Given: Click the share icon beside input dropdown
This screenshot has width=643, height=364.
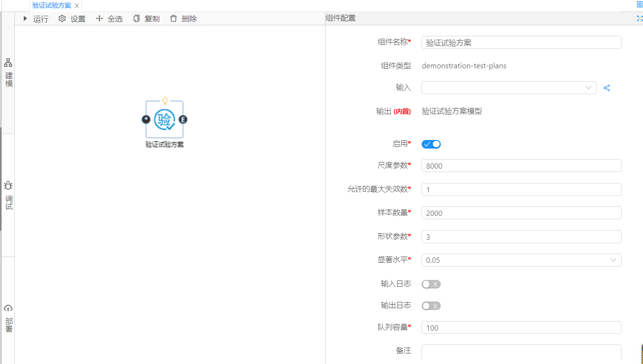Looking at the screenshot, I should (607, 88).
